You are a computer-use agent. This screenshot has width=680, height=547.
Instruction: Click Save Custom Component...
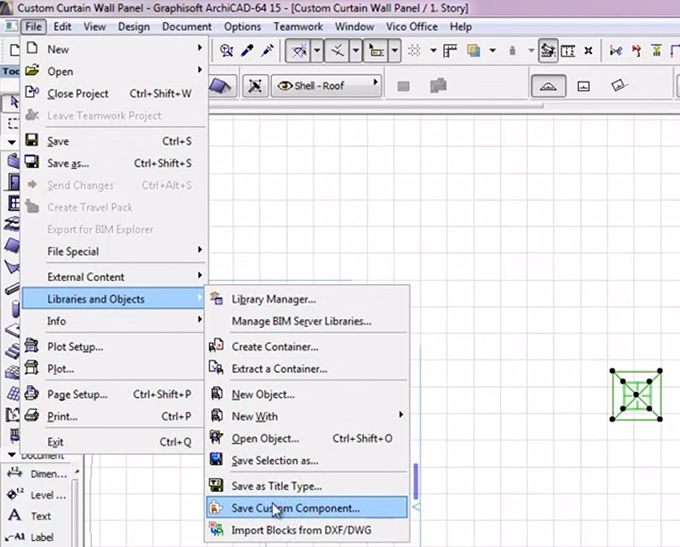pos(307,508)
